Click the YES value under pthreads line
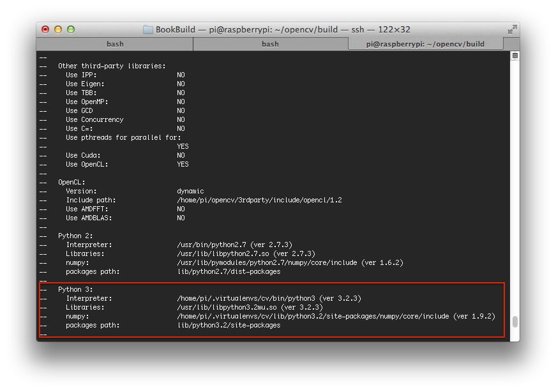This screenshot has width=556, height=392. [x=183, y=146]
